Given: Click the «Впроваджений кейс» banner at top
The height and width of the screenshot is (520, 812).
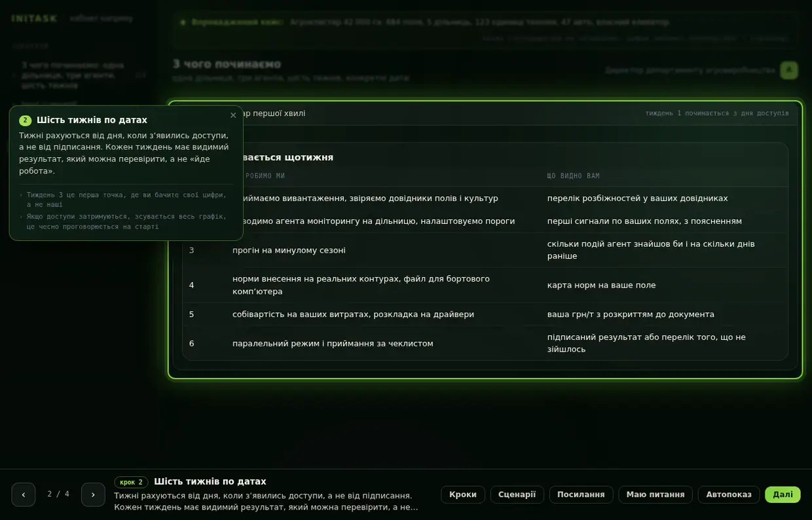Looking at the screenshot, I should (x=485, y=22).
